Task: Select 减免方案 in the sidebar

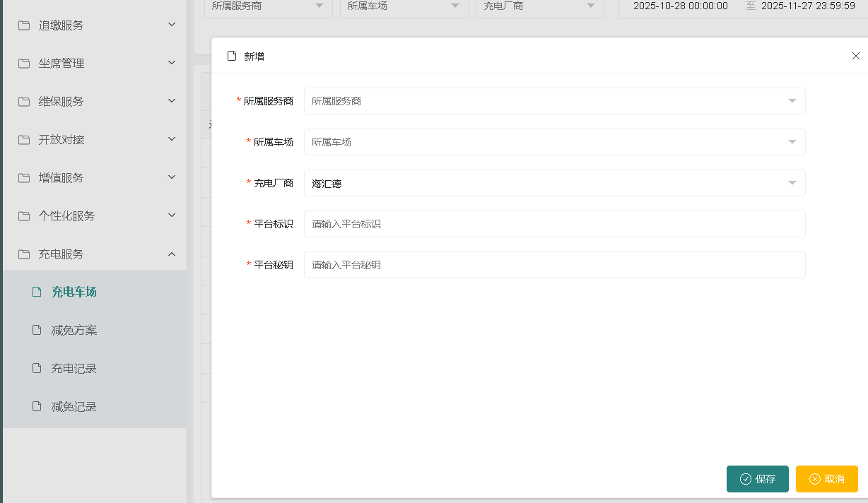Action: pyautogui.click(x=74, y=330)
